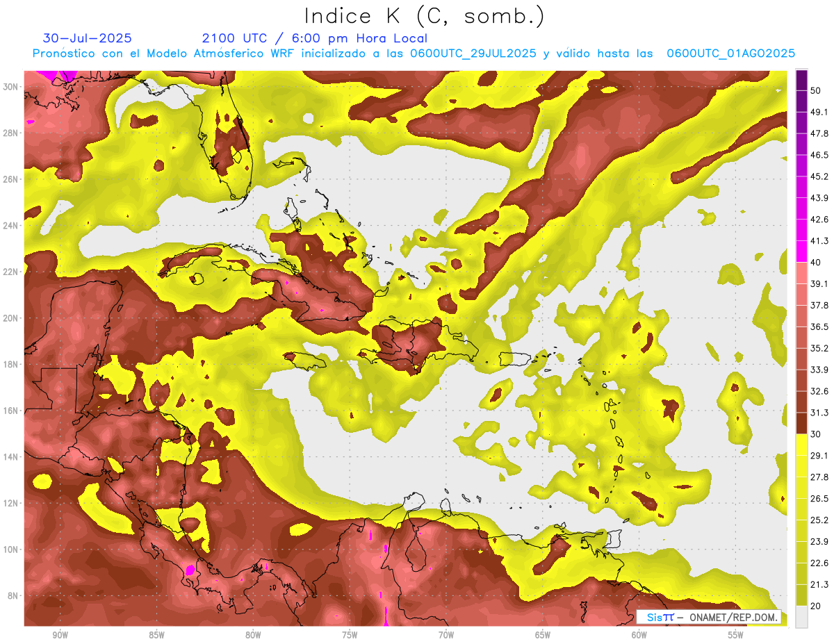Screen dimensions: 834x644
Task: Click the longitude label "70W"
Action: [x=446, y=636]
